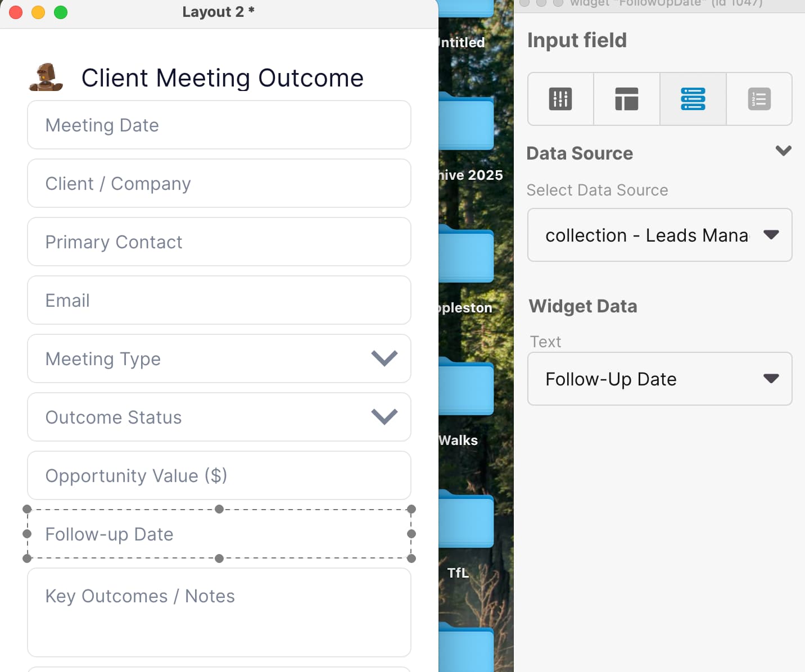Image resolution: width=805 pixels, height=672 pixels.
Task: Select the layout panel tab icon
Action: point(626,99)
